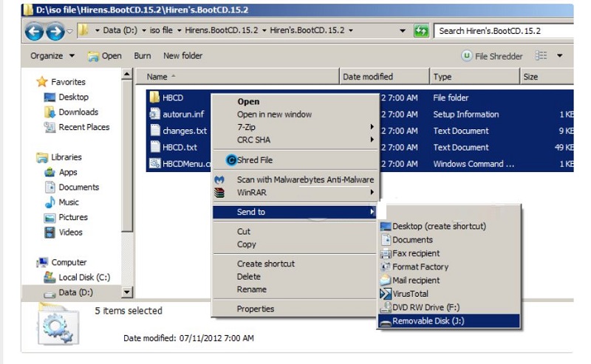Sort by the Date modified column header
Image resolution: width=591 pixels, height=364 pixels.
click(384, 77)
